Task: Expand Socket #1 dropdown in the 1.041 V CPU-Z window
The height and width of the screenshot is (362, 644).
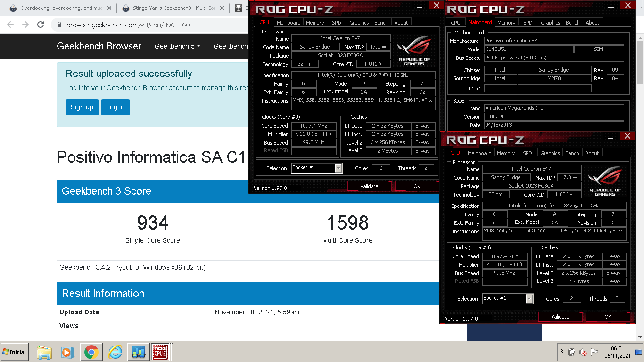Action: coord(338,168)
